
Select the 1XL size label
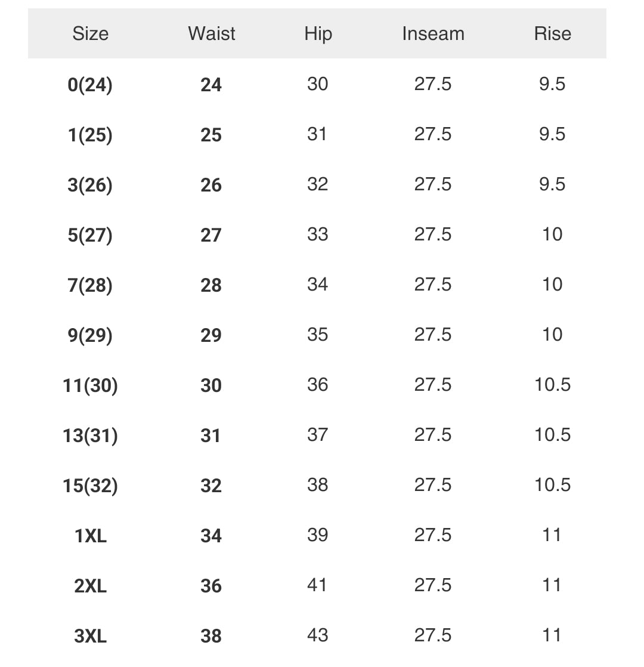pyautogui.click(x=90, y=536)
